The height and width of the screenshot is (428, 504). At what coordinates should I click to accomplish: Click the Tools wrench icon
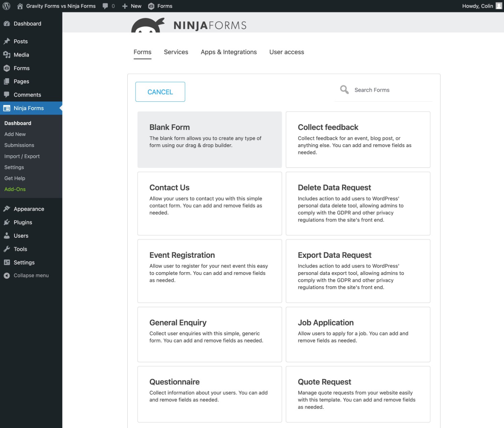pos(7,249)
